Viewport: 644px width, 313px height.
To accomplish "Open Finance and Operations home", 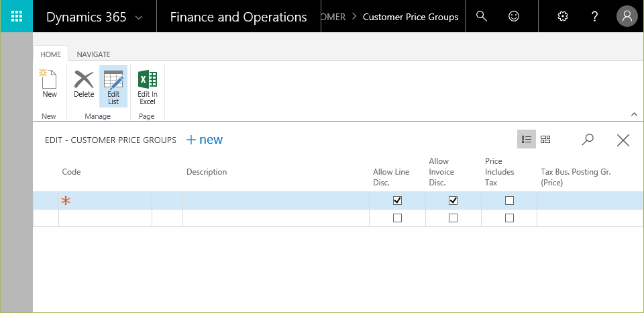I will [x=238, y=17].
